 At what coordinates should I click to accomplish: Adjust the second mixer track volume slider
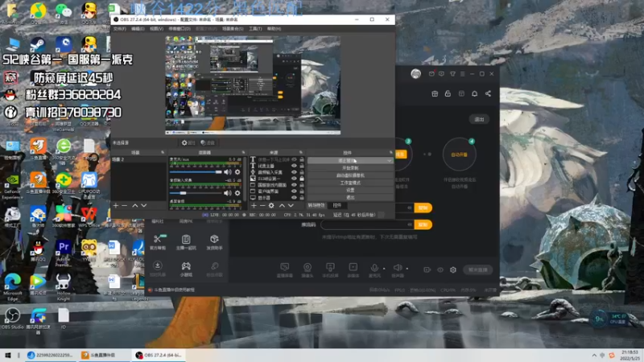[196, 193]
